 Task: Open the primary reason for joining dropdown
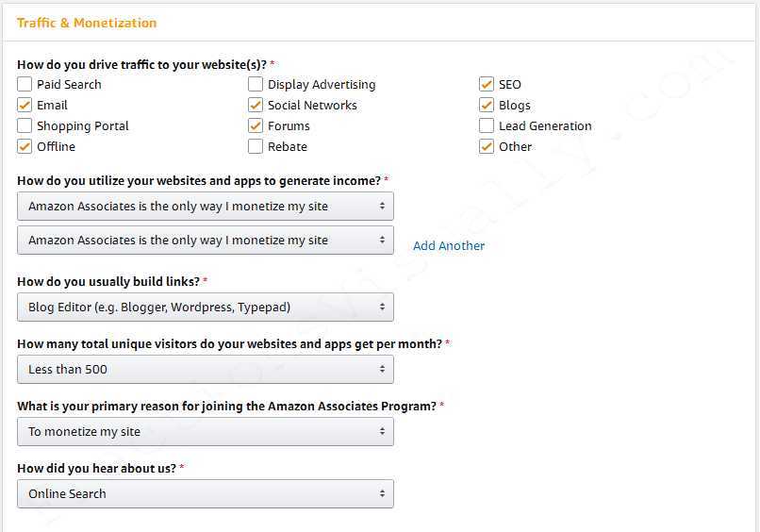[206, 432]
